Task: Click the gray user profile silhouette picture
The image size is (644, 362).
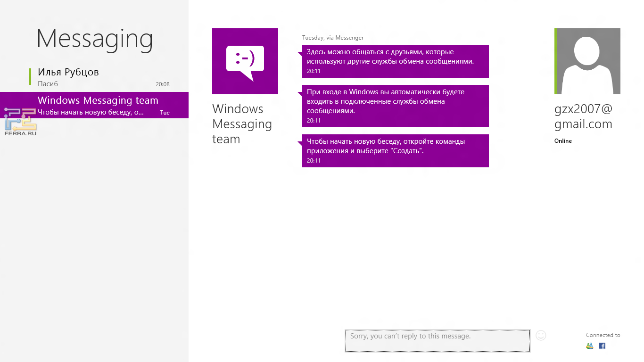Action: (x=588, y=61)
